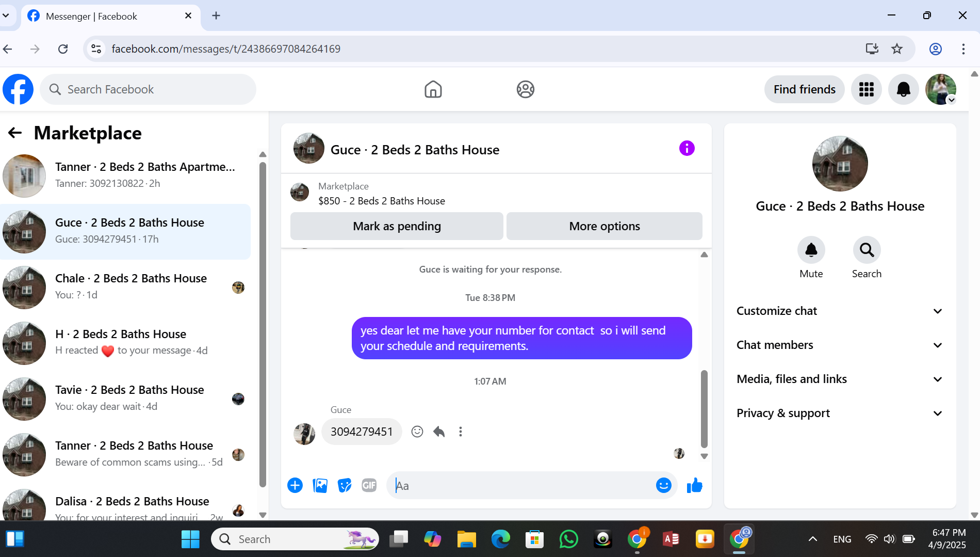The height and width of the screenshot is (557, 980).
Task: Open Microsoft Edge from taskbar
Action: 500,539
